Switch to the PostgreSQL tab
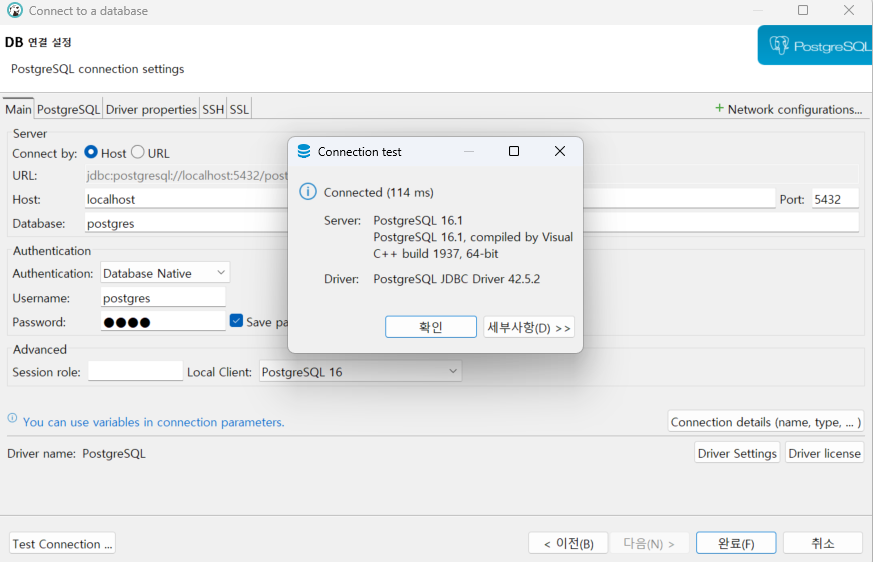The image size is (873, 562). [x=68, y=109]
